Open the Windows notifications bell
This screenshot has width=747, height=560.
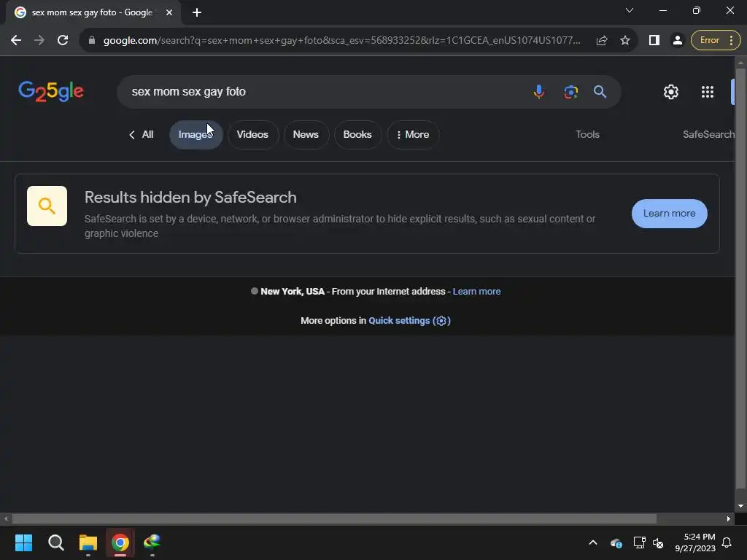(727, 542)
